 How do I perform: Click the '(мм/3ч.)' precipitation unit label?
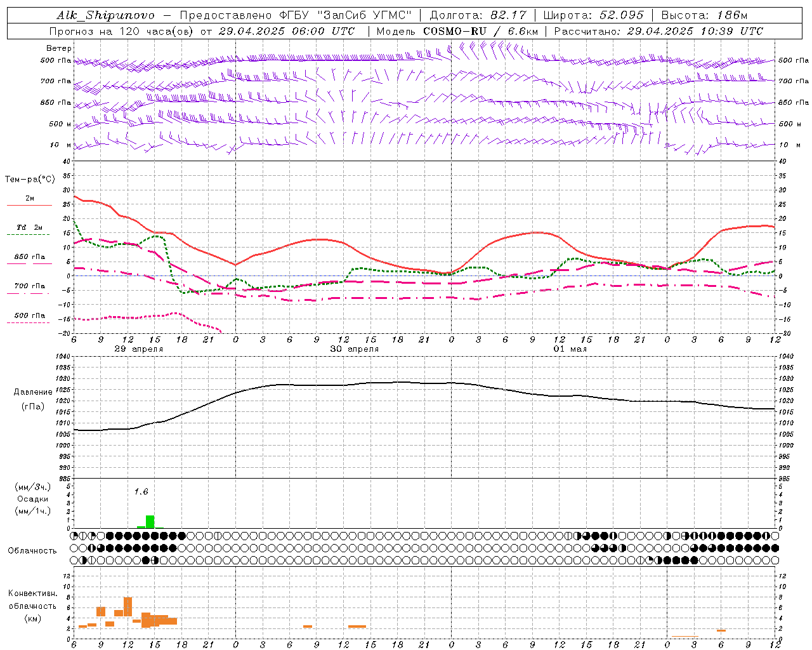coord(33,487)
